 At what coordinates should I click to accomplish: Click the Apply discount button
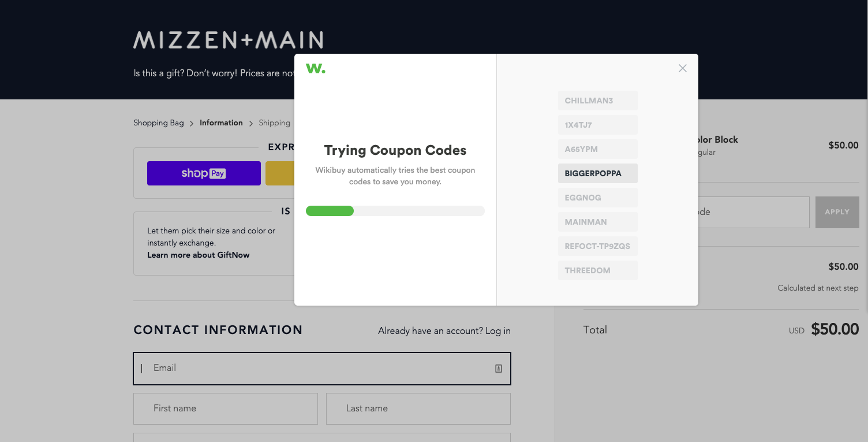[837, 212]
